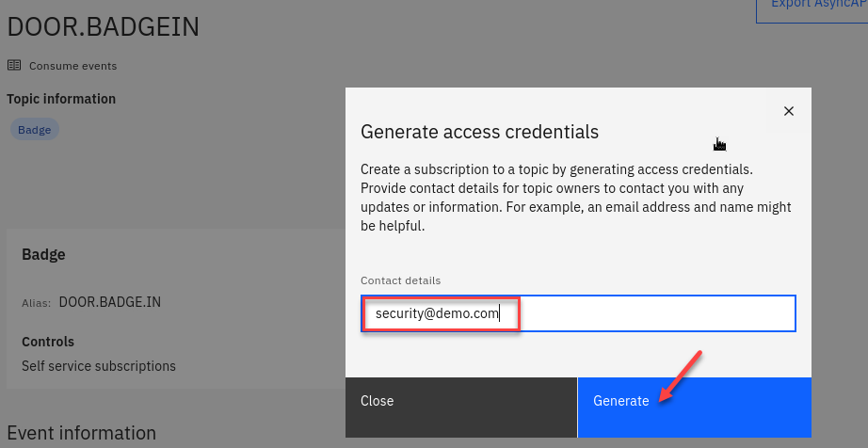Click the Controls label
Image resolution: width=868 pixels, height=448 pixels.
[48, 342]
